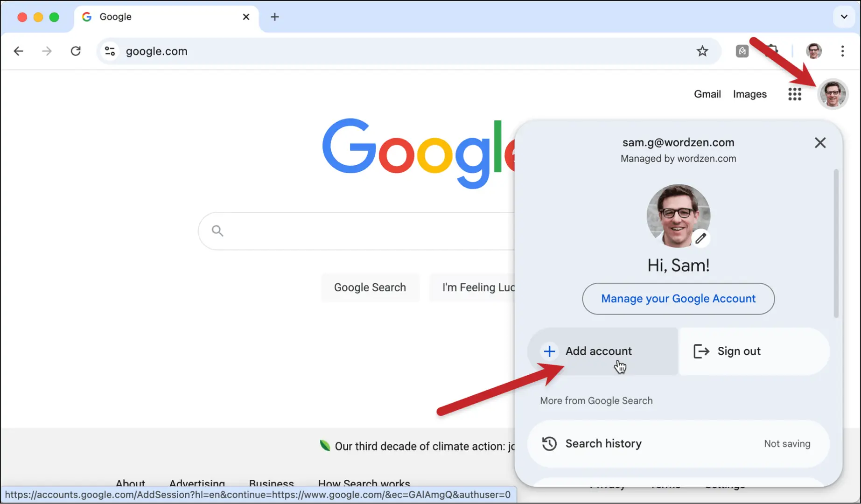Close the Google tab

[246, 17]
